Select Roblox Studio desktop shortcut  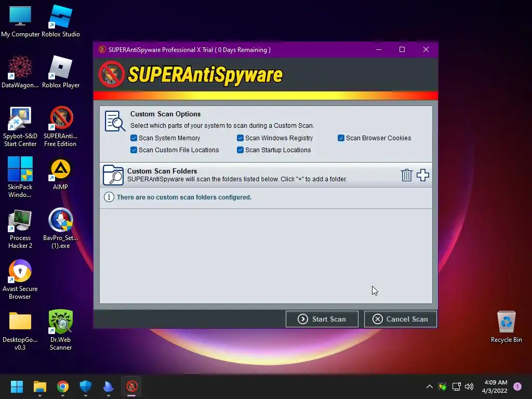(61, 21)
